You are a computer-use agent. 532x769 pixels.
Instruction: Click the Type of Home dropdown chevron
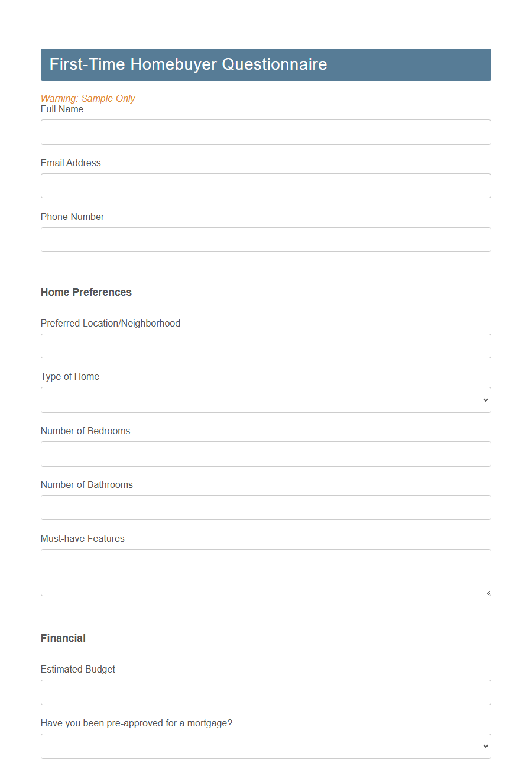point(485,400)
